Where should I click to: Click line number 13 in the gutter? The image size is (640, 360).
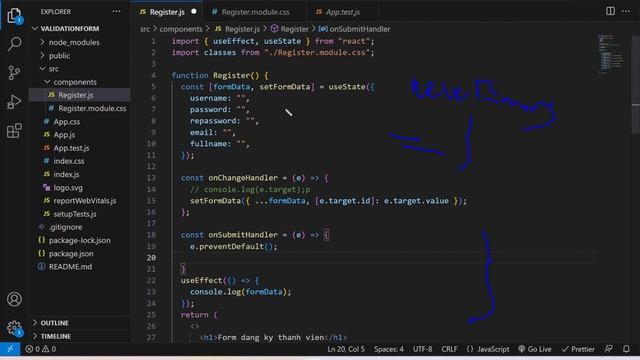click(x=151, y=178)
